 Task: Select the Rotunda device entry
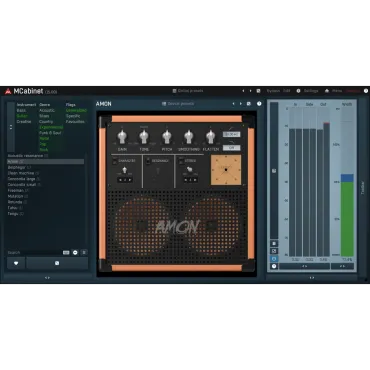point(46,202)
